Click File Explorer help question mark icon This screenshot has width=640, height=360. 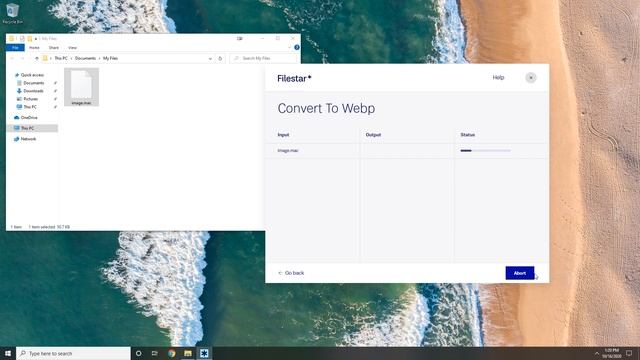(x=297, y=48)
